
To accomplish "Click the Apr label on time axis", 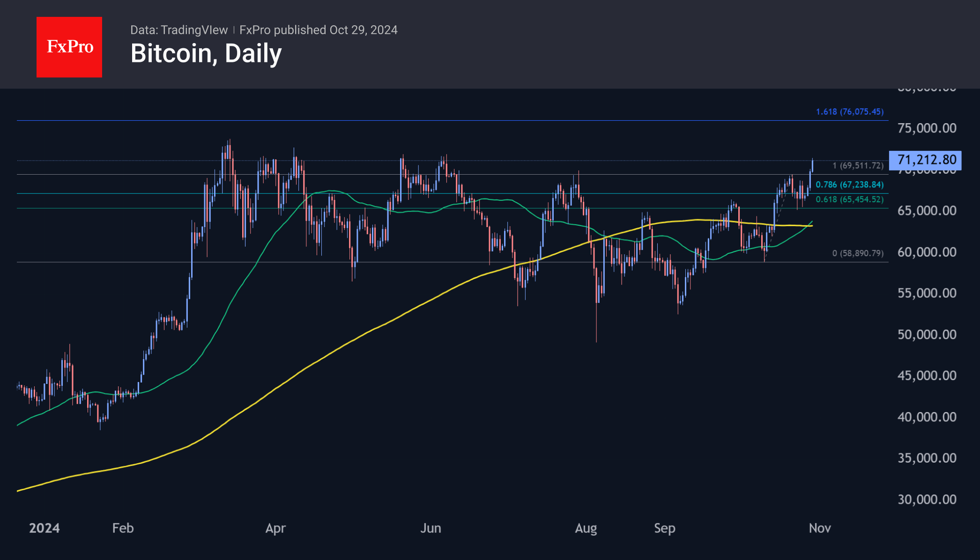I will [275, 528].
